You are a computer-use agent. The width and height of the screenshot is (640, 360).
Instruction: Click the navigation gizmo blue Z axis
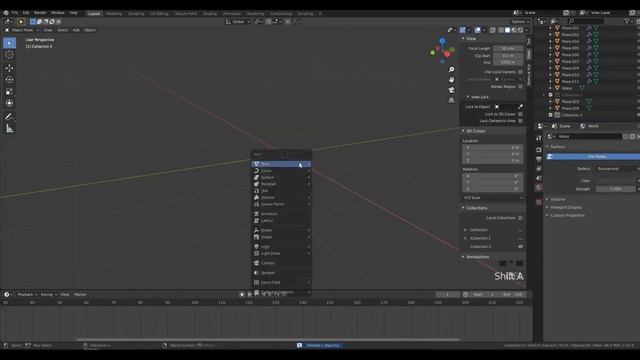click(x=442, y=41)
